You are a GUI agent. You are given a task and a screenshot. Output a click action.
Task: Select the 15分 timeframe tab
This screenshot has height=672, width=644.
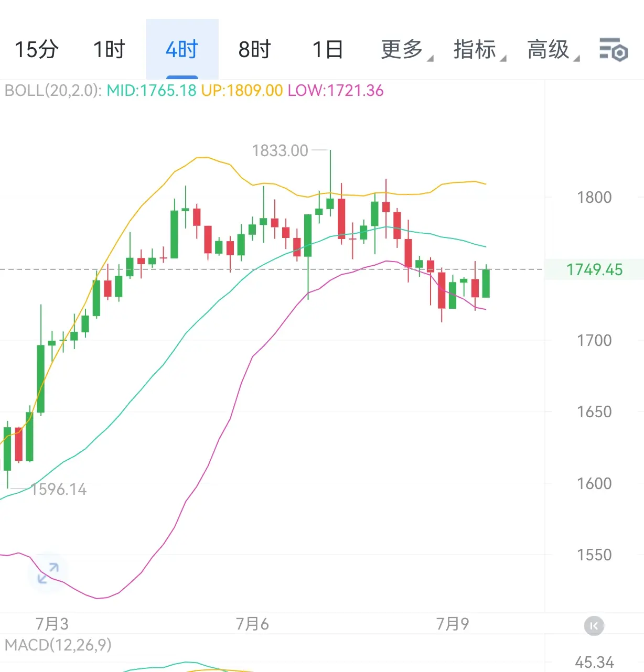[36, 50]
